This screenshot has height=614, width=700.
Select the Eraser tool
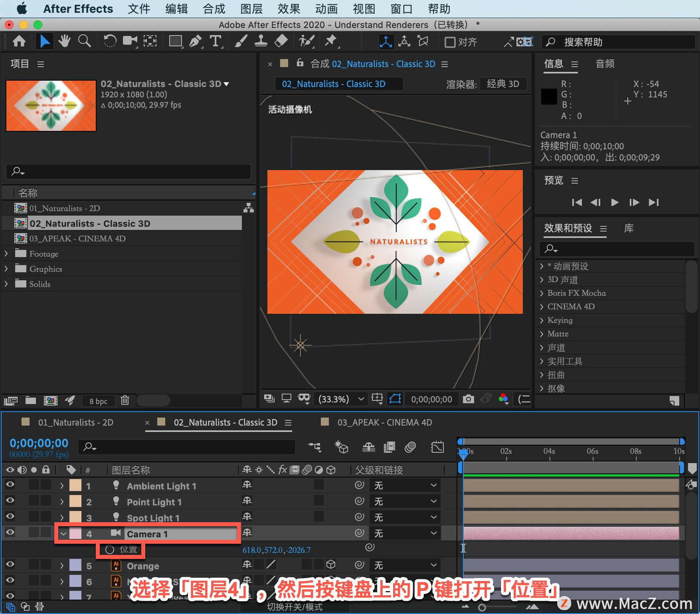pos(281,41)
